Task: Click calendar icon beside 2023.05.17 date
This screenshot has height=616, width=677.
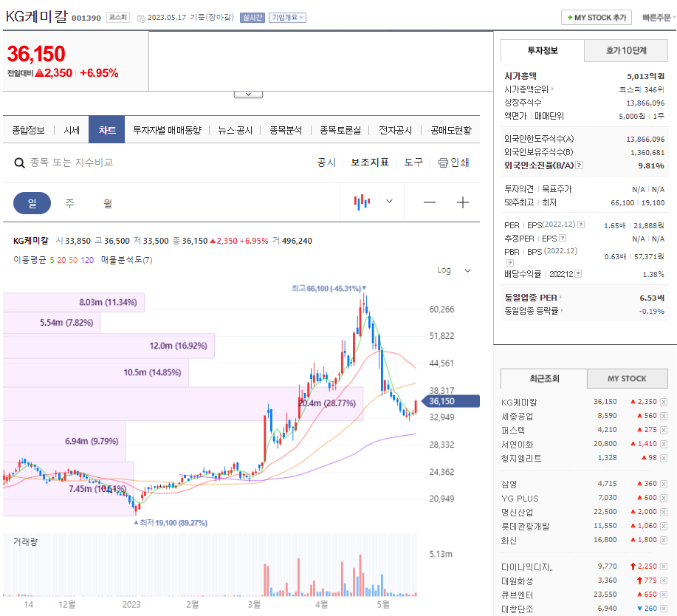Action: coord(141,18)
